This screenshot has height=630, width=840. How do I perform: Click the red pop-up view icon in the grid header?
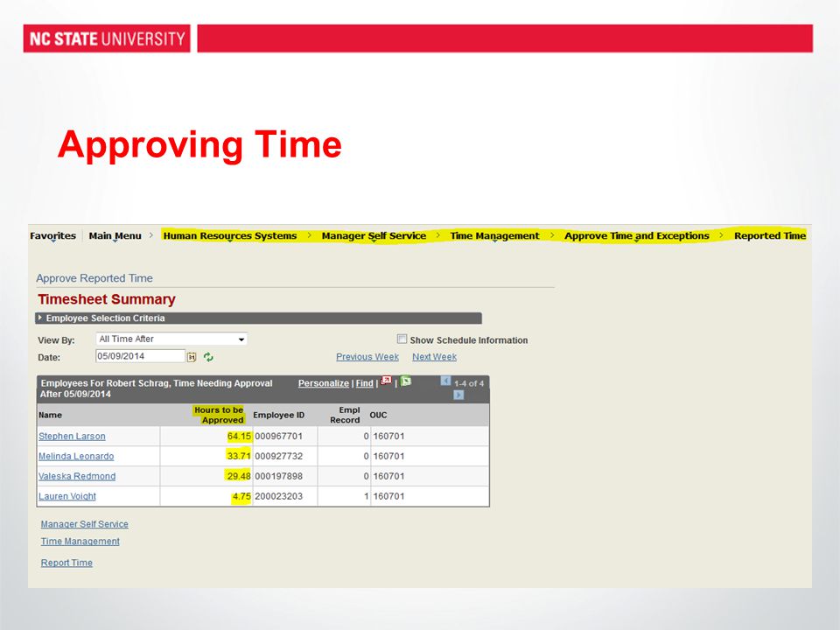click(x=386, y=381)
